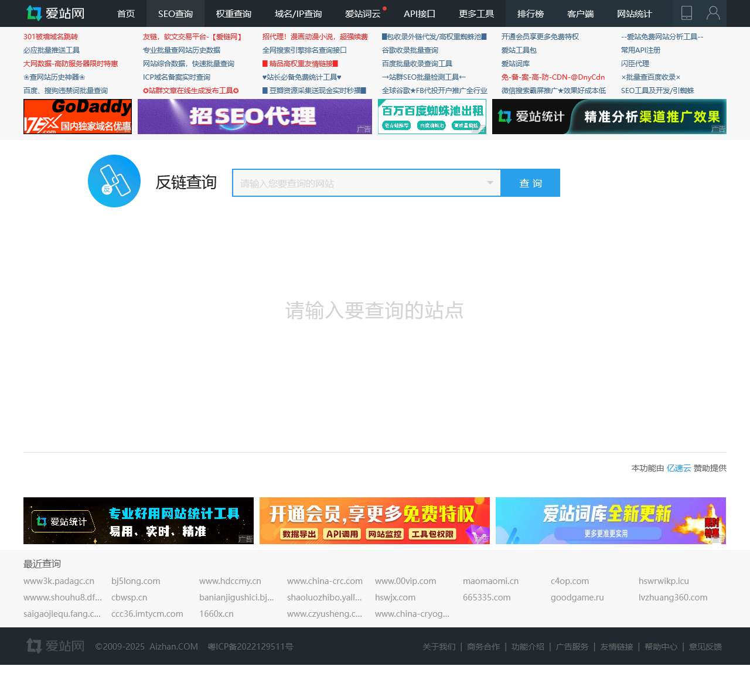This screenshot has width=750, height=700.
Task: Click the ICP域名备案实时查询 link
Action: [x=176, y=77]
